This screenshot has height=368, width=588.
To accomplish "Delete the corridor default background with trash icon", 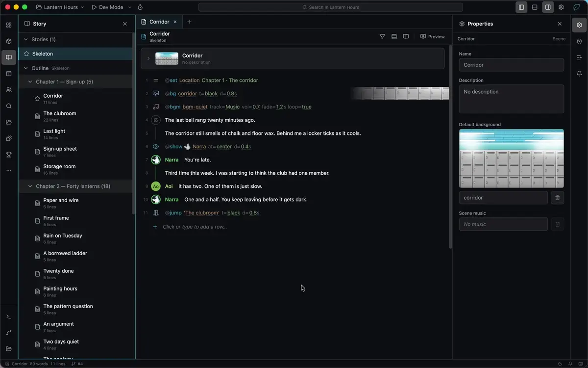I will pyautogui.click(x=557, y=198).
